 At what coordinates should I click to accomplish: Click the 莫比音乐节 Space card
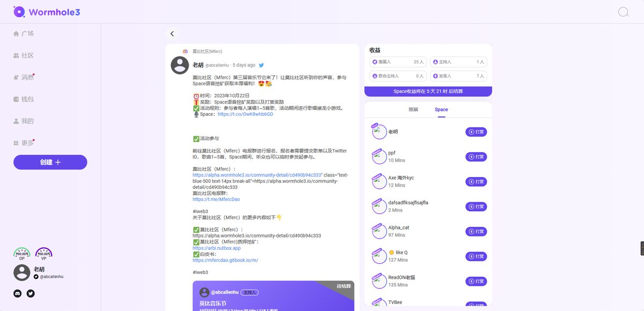(x=274, y=296)
